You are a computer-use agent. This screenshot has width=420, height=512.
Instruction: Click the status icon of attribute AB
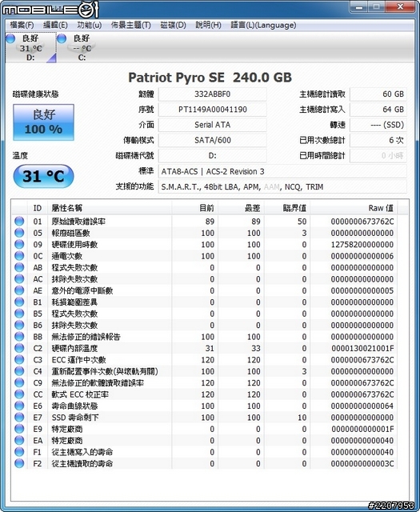19,267
